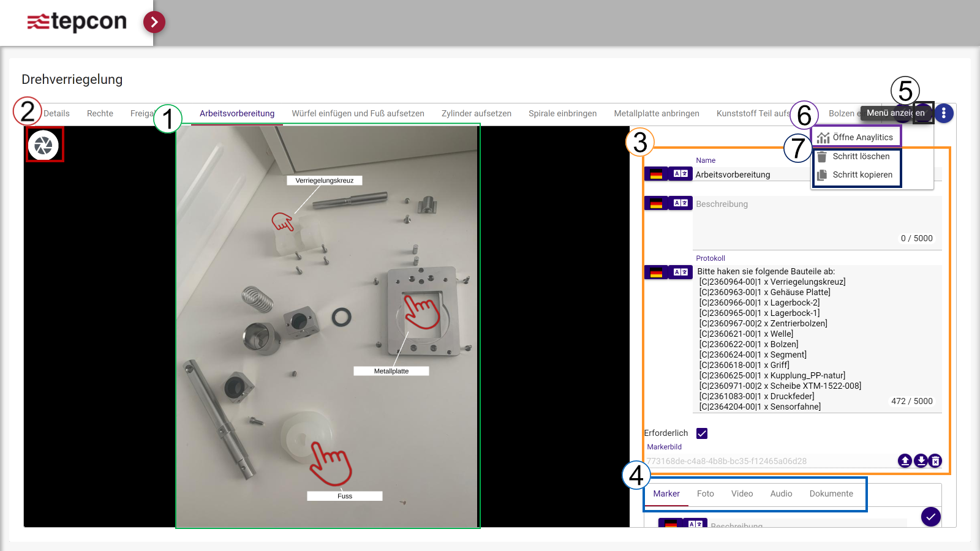Image resolution: width=980 pixels, height=551 pixels.
Task: Open the Dokumente tab
Action: [831, 493]
